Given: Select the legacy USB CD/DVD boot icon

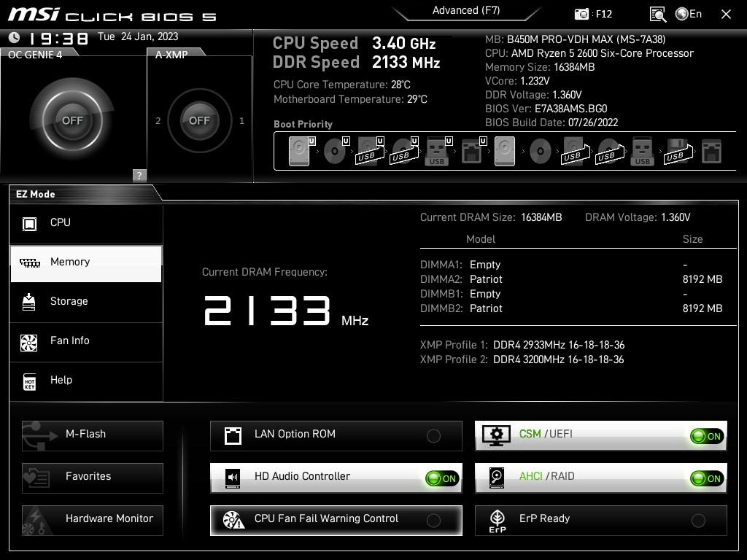Looking at the screenshot, I should coord(610,151).
